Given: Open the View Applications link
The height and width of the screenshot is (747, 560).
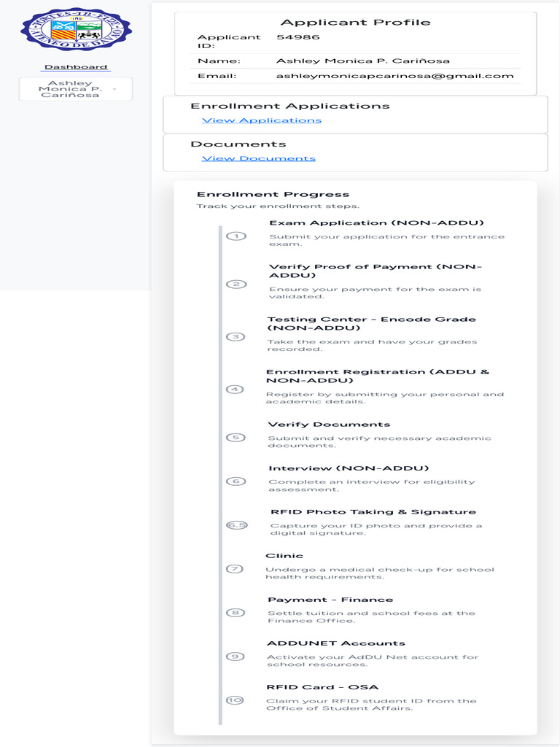Looking at the screenshot, I should (x=261, y=120).
